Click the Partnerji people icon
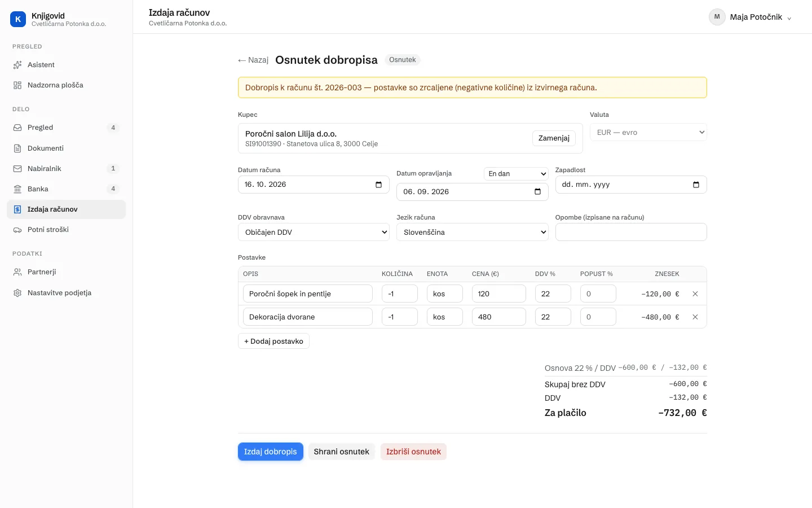The width and height of the screenshot is (812, 508). point(17,272)
